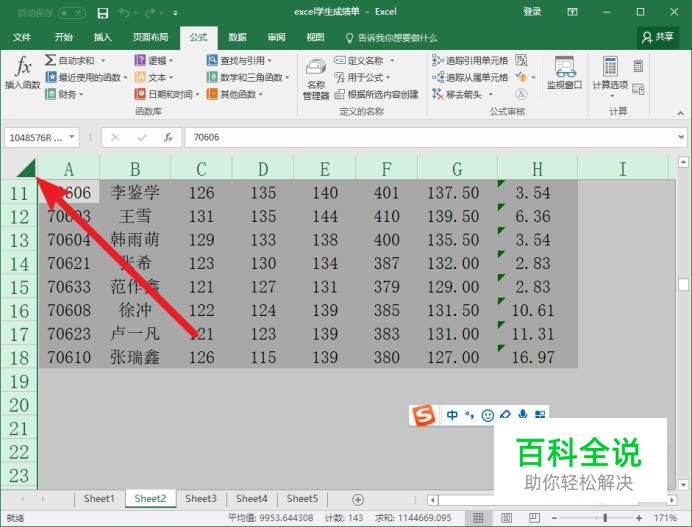Switch to Page Break Preview in status bar
This screenshot has height=527, width=692.
[x=534, y=517]
